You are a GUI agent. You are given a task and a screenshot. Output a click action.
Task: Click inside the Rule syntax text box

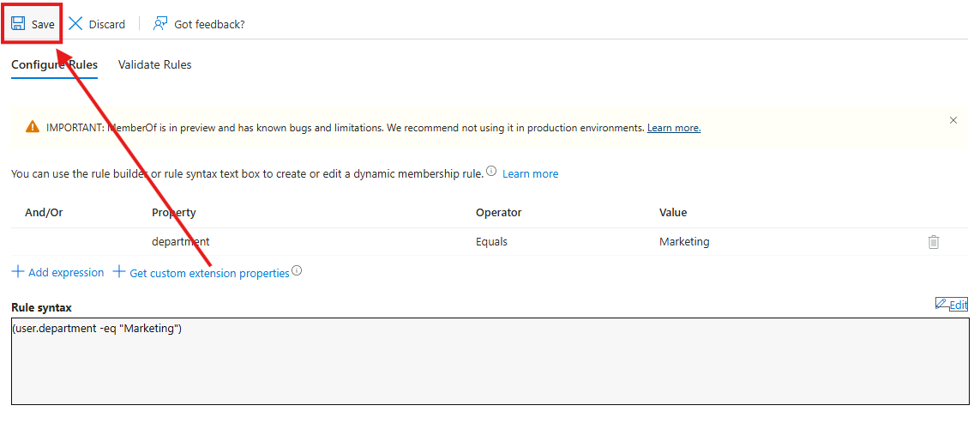point(490,361)
